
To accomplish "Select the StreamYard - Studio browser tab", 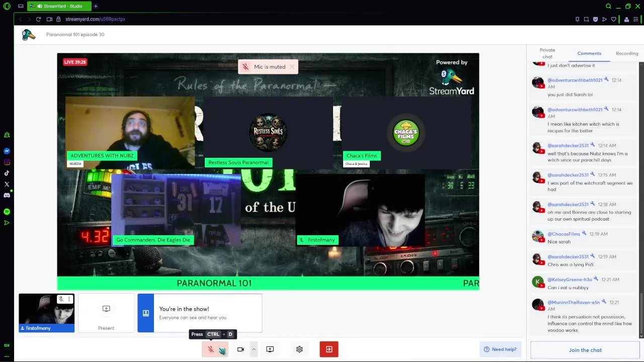I will (59, 7).
